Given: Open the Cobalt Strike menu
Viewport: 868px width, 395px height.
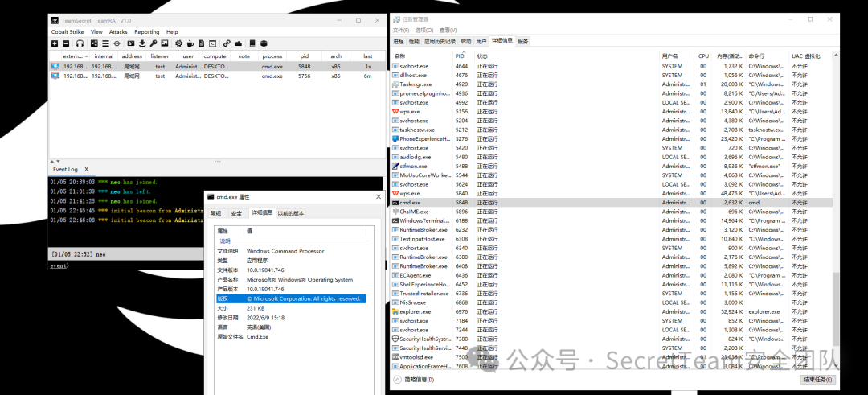Looking at the screenshot, I should click(x=68, y=32).
